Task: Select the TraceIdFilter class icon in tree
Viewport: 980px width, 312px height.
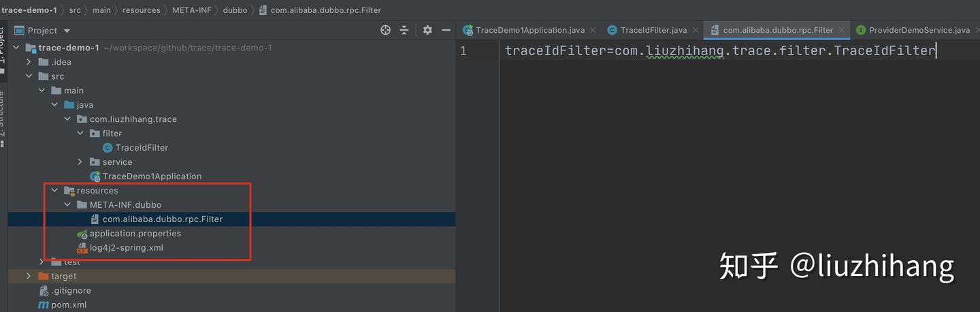Action: coord(107,148)
